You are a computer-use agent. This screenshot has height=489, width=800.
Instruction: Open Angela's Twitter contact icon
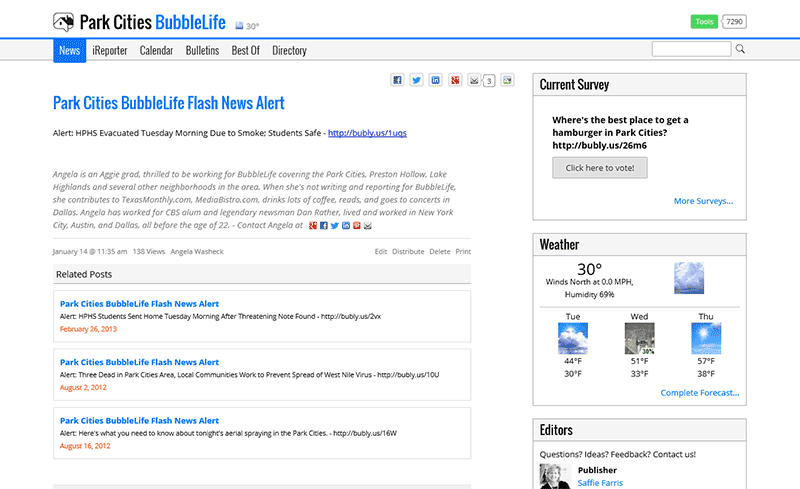[x=335, y=225]
